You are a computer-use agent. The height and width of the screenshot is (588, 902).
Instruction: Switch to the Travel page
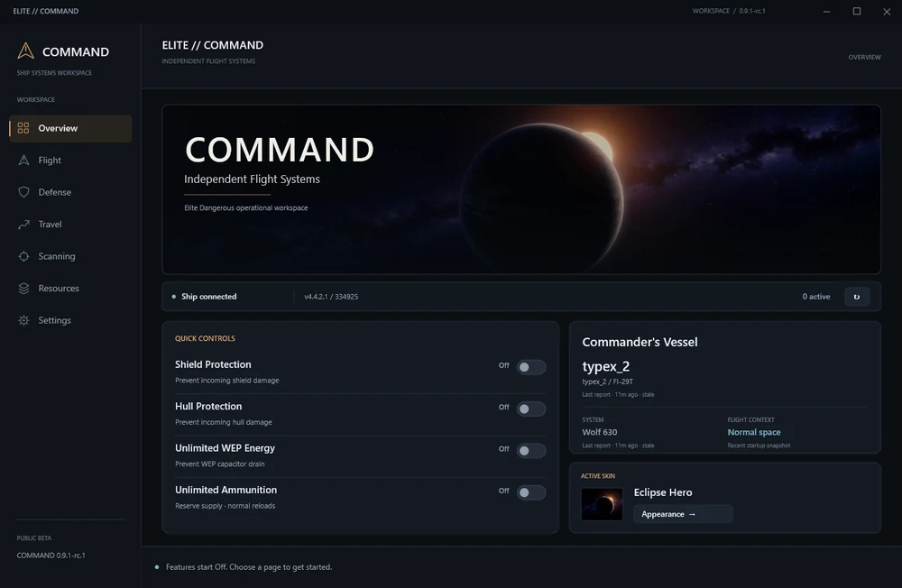coord(50,225)
